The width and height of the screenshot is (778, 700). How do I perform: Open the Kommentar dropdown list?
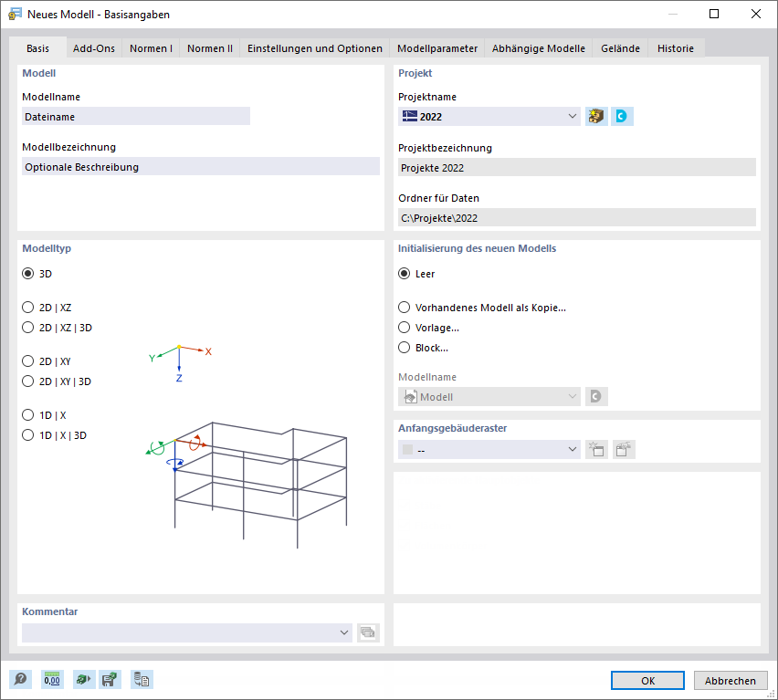[x=344, y=632]
